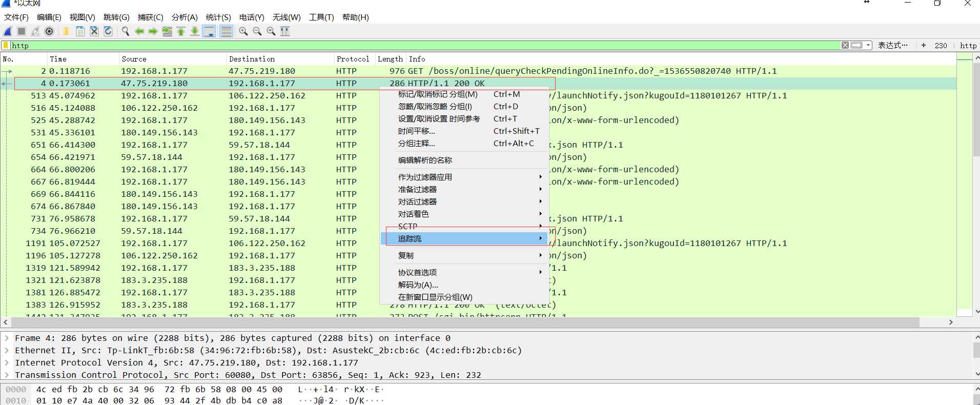Expand Internet Protocol Version 4 row
Viewport: 980px width, 405px height.
pyautogui.click(x=7, y=362)
